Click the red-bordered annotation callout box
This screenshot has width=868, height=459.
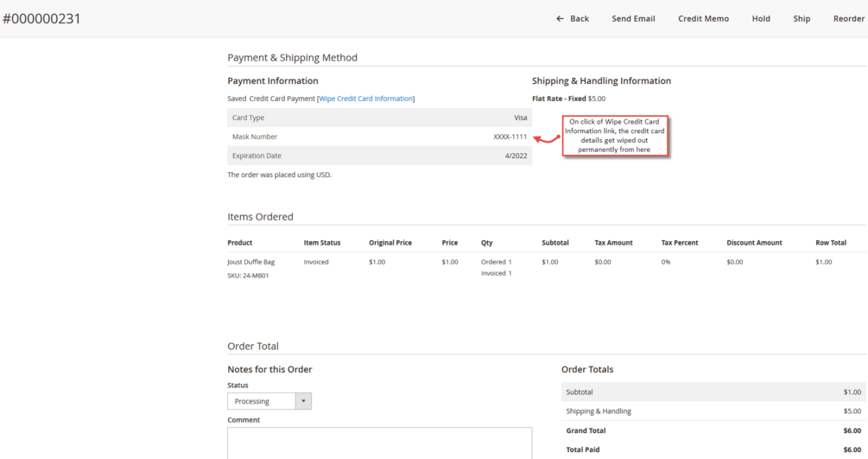point(615,136)
